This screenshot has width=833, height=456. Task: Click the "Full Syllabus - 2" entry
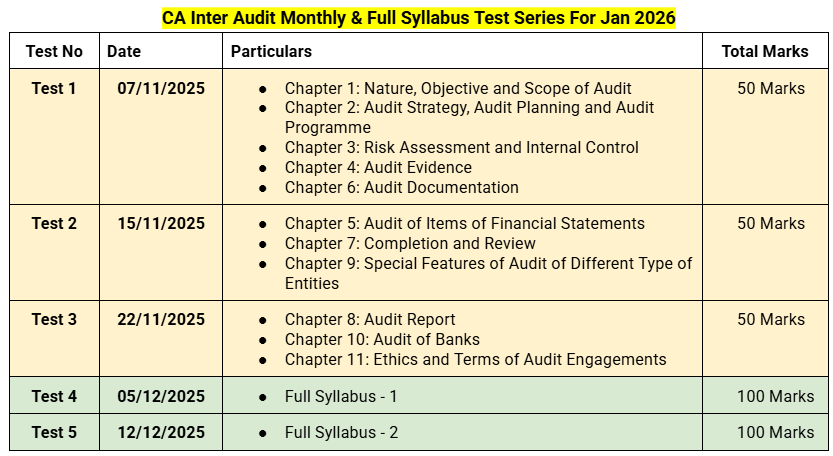(341, 432)
